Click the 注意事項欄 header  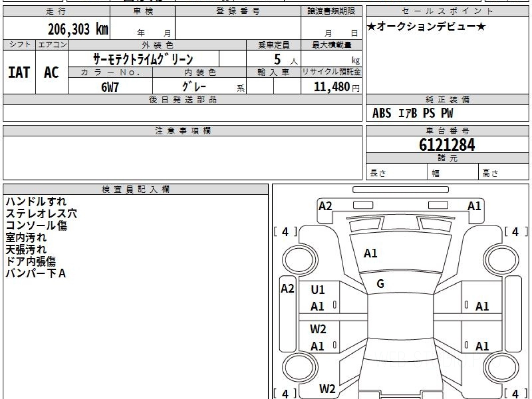(182, 131)
